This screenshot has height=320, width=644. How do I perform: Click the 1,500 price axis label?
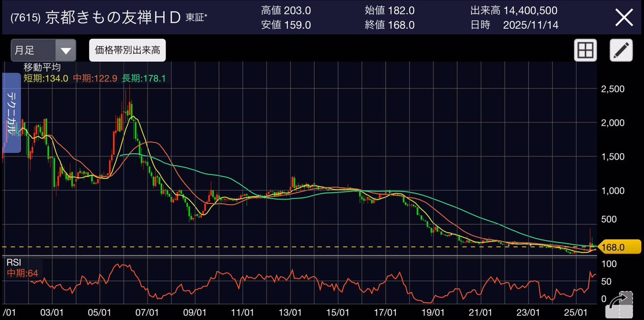click(x=613, y=157)
